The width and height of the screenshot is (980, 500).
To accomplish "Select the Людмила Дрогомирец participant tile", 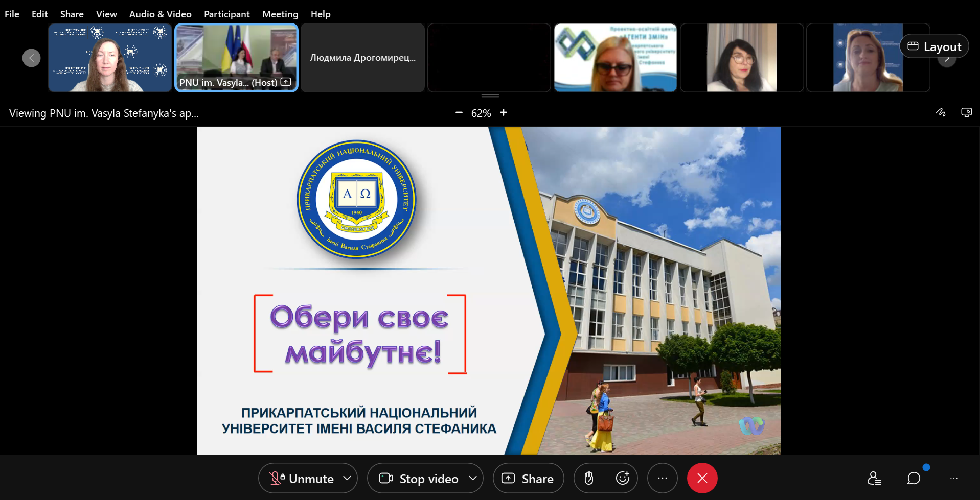I will point(362,58).
